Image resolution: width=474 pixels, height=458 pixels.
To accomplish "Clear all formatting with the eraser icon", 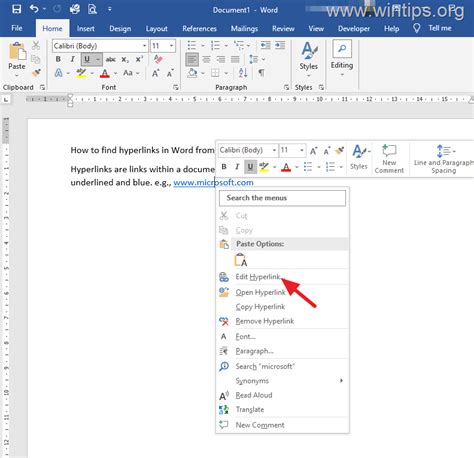I will coord(158,59).
